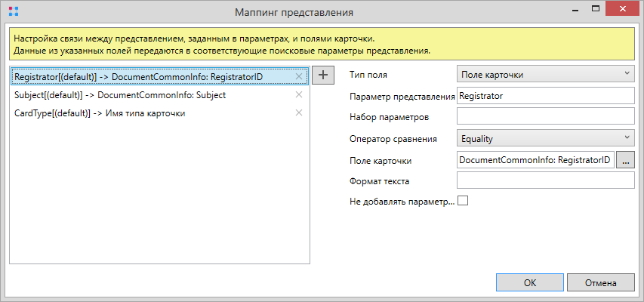Expand the Оператор сравнения combo box
Image resolution: width=644 pixels, height=302 pixels.
tap(545, 137)
